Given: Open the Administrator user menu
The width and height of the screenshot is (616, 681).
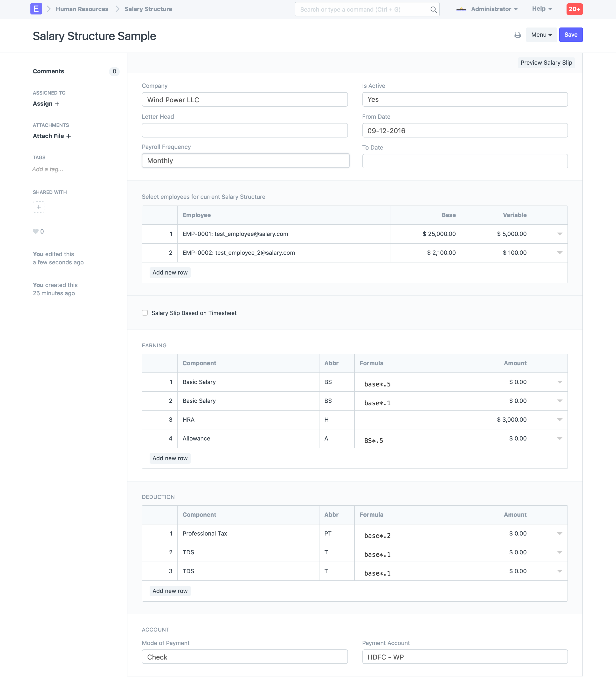Looking at the screenshot, I should coord(494,9).
